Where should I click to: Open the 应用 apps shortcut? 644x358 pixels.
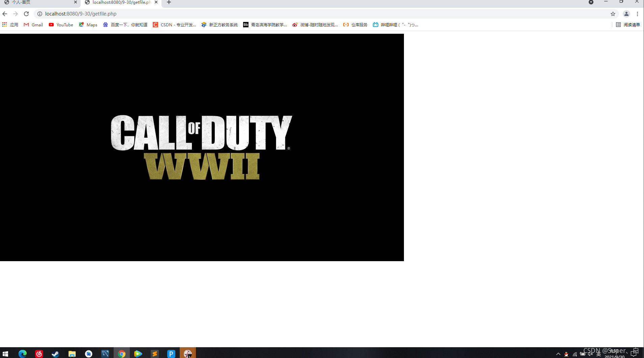(10, 25)
